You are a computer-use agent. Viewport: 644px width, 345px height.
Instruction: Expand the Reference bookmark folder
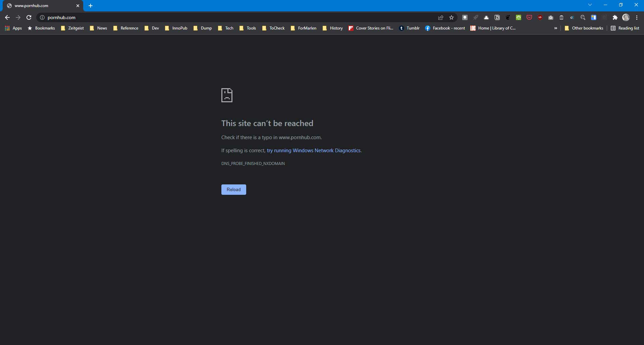pos(126,28)
